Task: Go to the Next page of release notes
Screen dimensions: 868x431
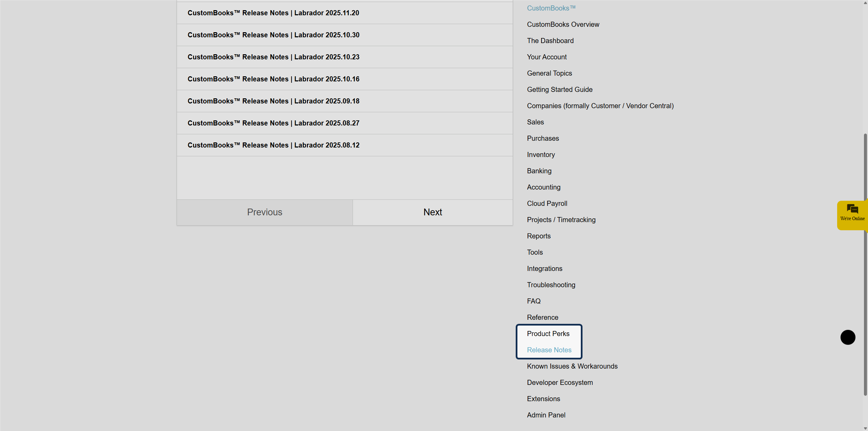Action: (433, 212)
